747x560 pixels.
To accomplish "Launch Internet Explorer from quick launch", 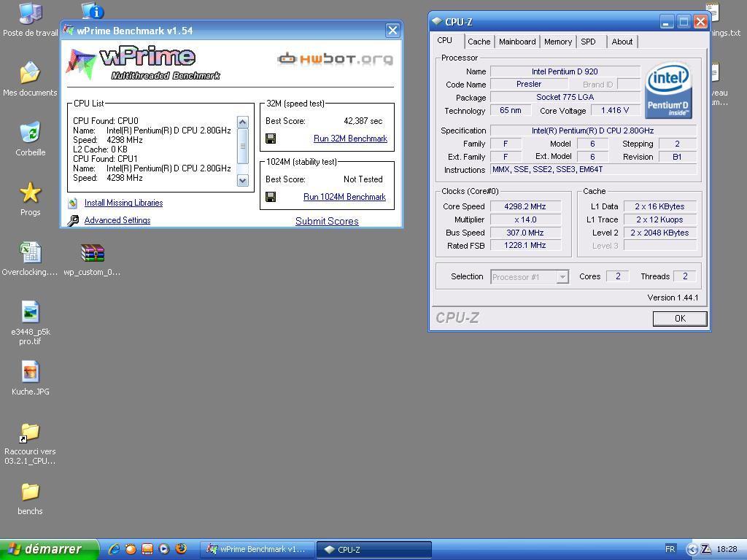I will coord(115,549).
